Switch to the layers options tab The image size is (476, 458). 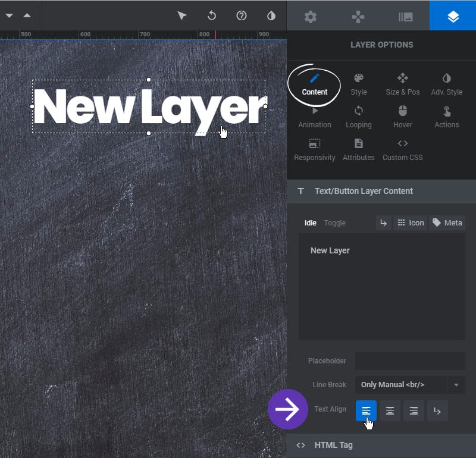pos(453,17)
